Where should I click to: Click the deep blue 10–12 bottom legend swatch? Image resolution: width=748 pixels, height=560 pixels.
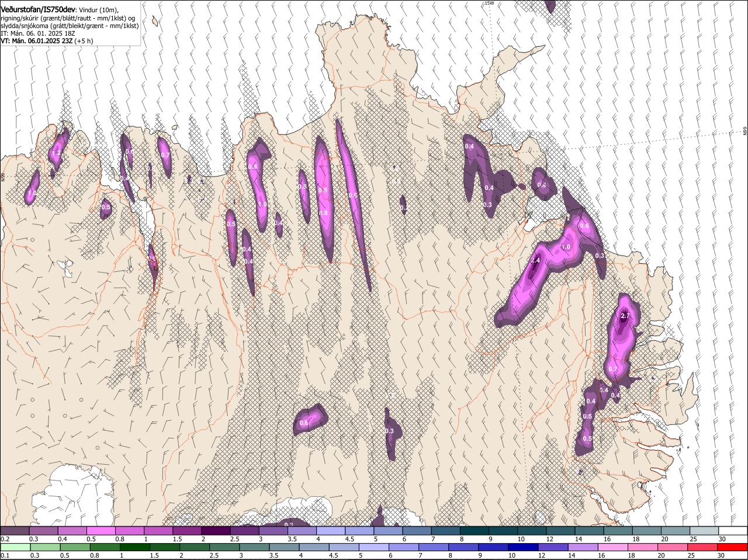coord(523,548)
